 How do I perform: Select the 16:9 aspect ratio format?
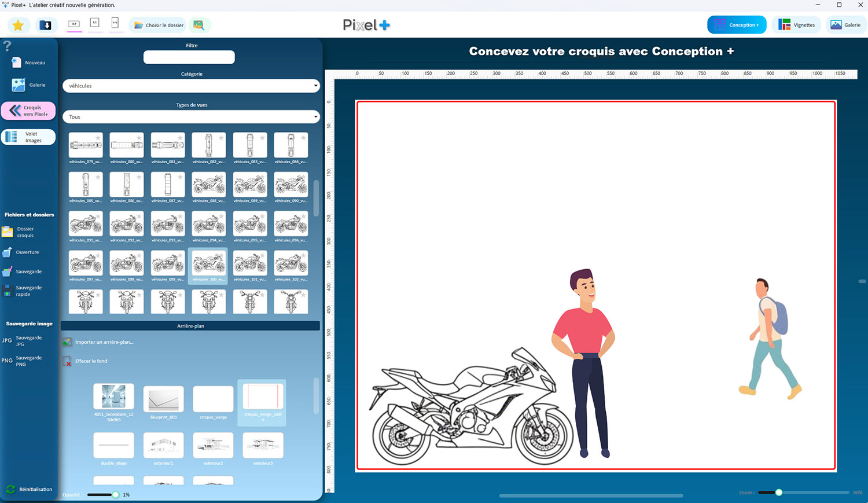(x=74, y=24)
